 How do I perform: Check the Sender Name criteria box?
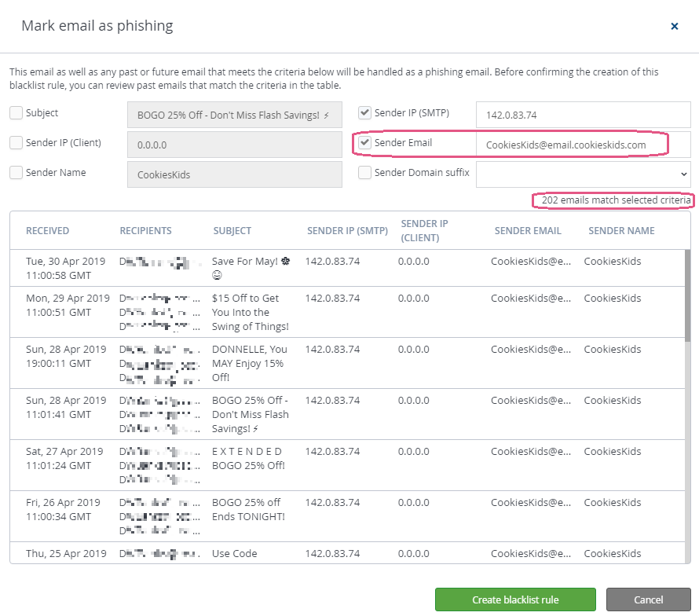point(16,173)
